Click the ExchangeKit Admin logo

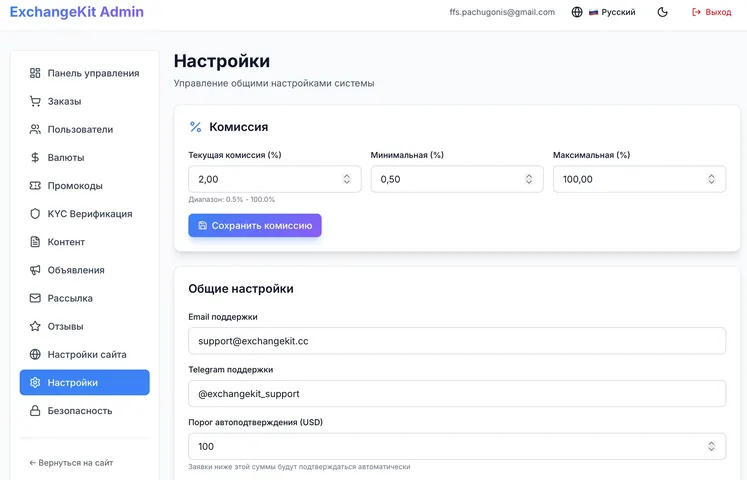tap(77, 11)
